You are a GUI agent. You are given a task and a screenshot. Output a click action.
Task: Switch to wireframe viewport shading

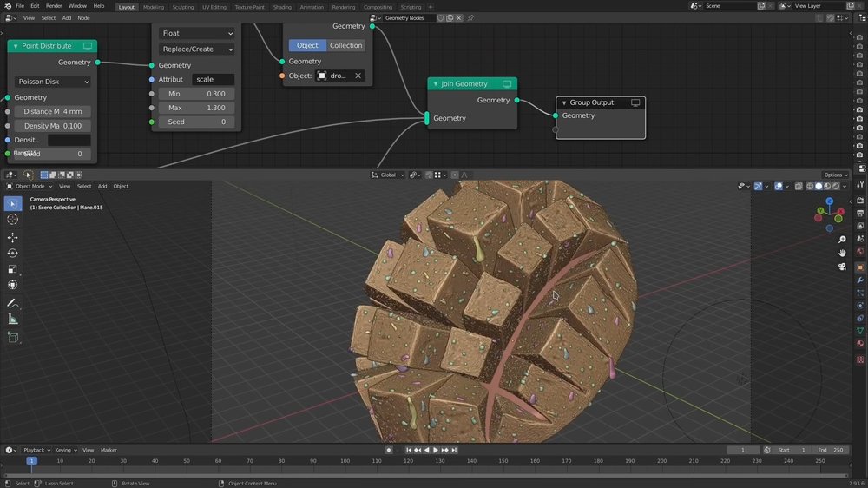[x=809, y=186]
